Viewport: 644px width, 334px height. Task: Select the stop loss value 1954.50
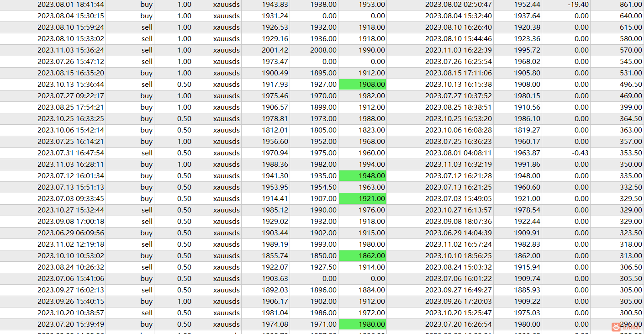(x=323, y=187)
